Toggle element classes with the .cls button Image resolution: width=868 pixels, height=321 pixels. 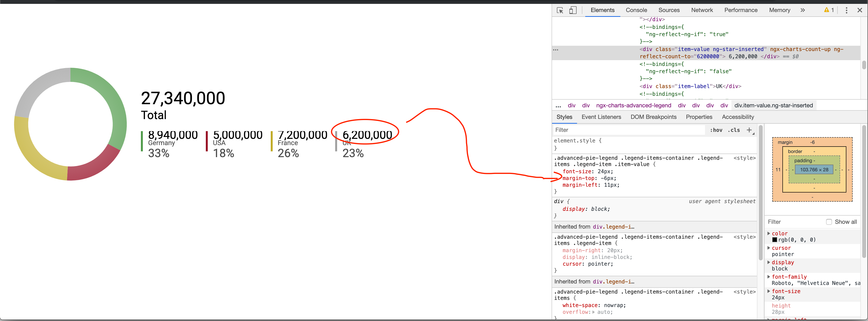[734, 130]
